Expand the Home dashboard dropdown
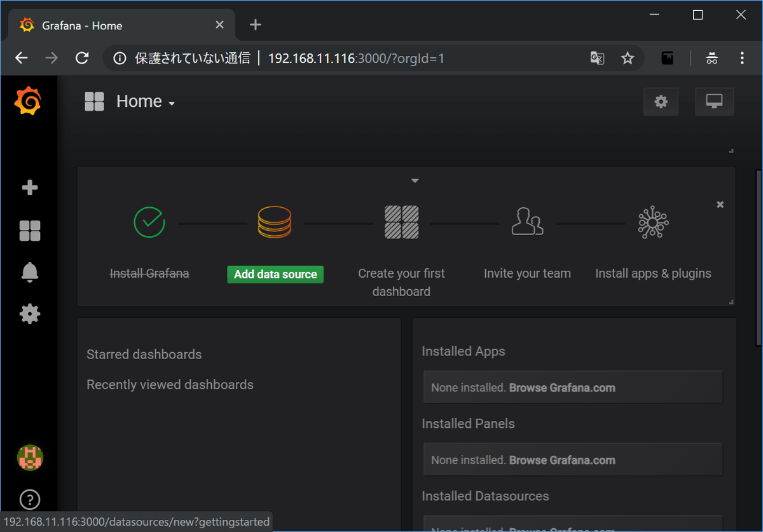This screenshot has height=532, width=763. (x=146, y=102)
